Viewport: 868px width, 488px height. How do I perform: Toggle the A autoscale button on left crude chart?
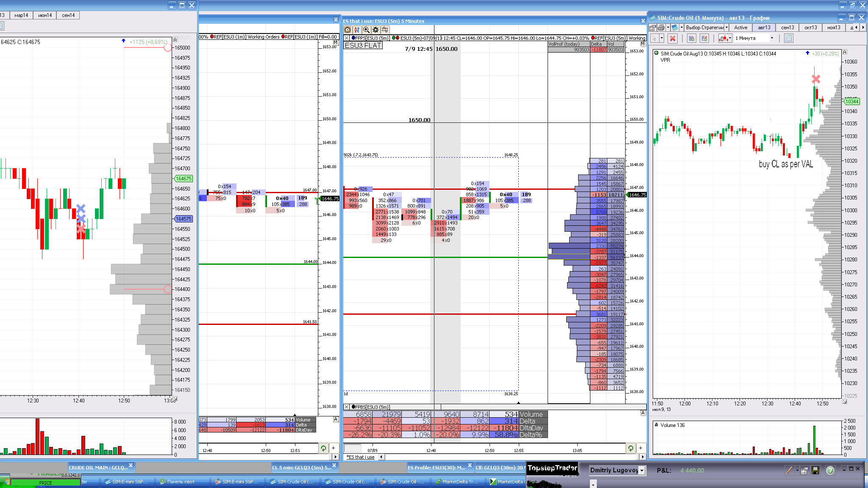click(x=175, y=40)
